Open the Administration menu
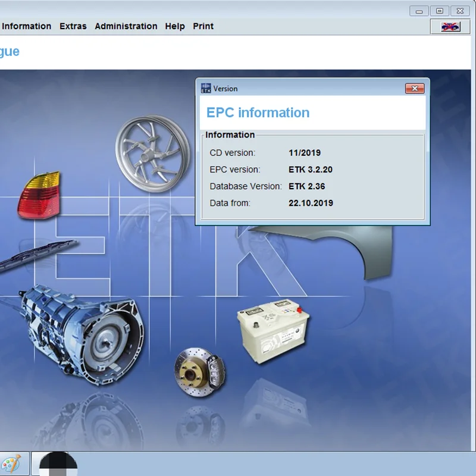The image size is (476, 476). 126,26
